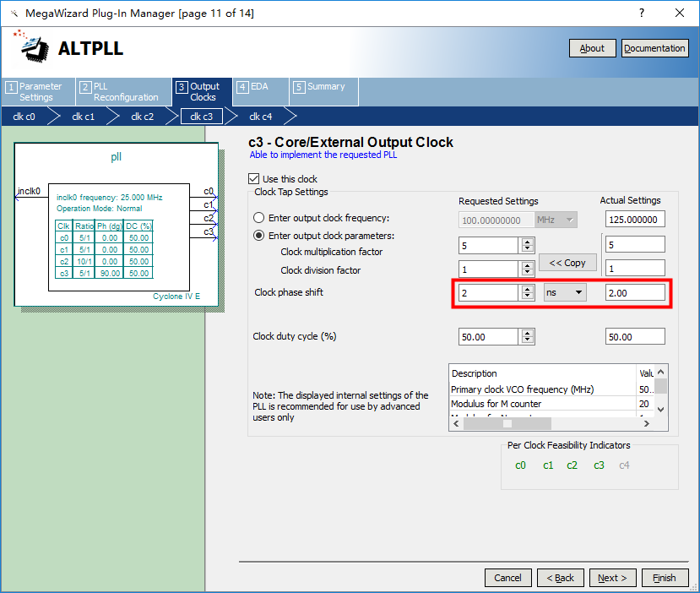Select Enter output clock frequency radio option
Image resolution: width=700 pixels, height=593 pixels.
click(259, 219)
